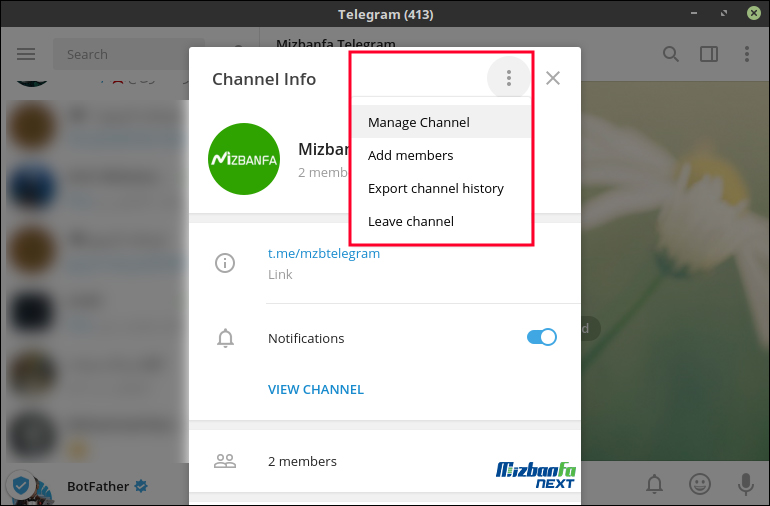The width and height of the screenshot is (770, 506).
Task: Click the microphone voice message icon
Action: click(745, 484)
